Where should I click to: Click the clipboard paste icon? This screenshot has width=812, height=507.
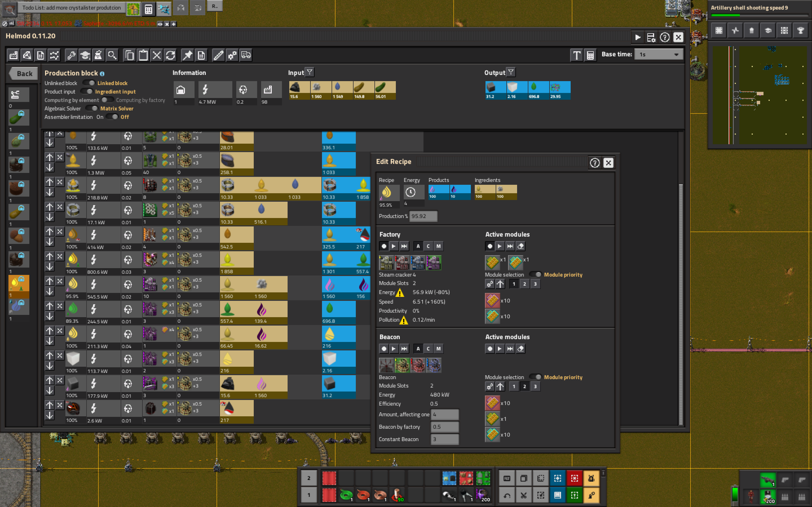(x=143, y=55)
